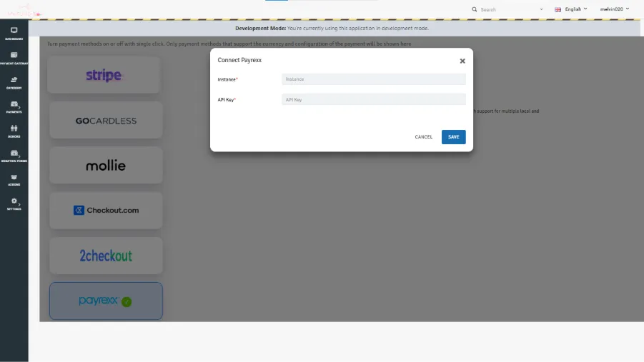
Task: Select the Stripe payment card
Action: pyautogui.click(x=104, y=75)
